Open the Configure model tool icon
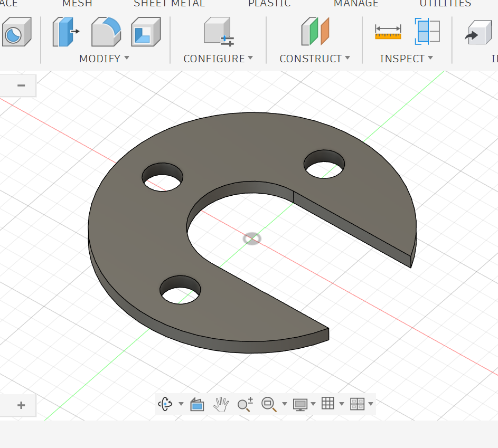This screenshot has height=448, width=498. click(x=219, y=32)
